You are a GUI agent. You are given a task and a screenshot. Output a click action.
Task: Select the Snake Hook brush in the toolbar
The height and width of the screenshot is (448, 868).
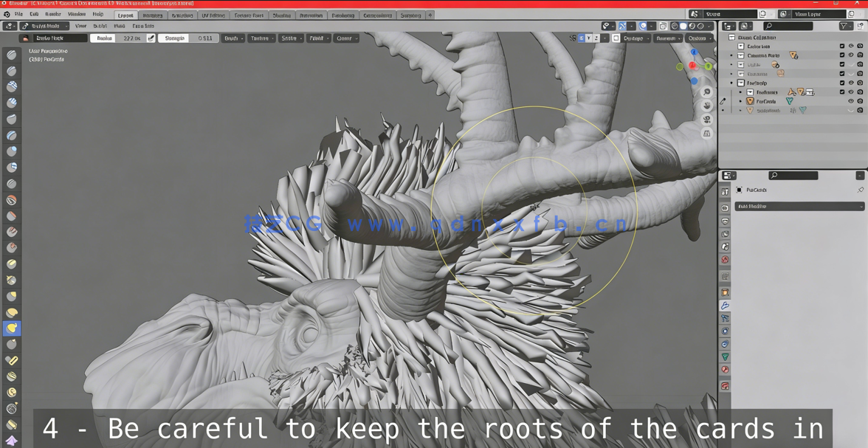tap(12, 328)
